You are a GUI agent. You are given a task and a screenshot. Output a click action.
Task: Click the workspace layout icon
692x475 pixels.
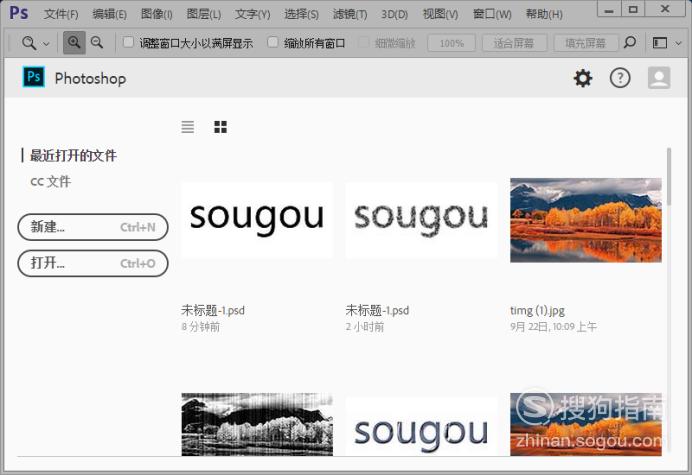660,43
